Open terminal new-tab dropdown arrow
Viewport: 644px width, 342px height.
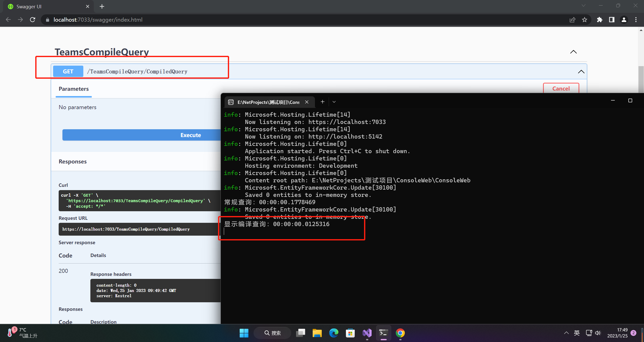[334, 102]
